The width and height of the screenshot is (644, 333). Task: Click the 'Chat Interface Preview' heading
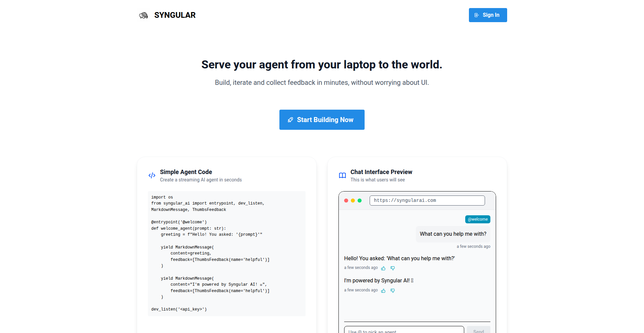coord(381,172)
